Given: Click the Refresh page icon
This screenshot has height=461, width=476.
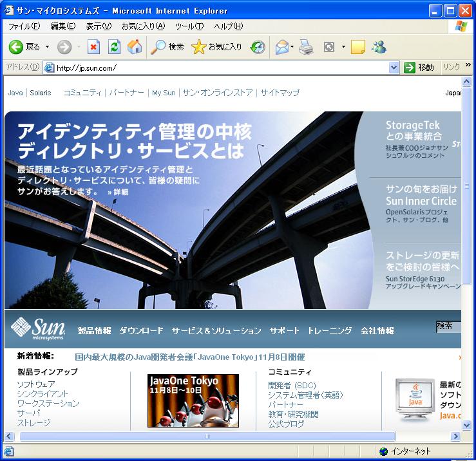Looking at the screenshot, I should coord(115,47).
